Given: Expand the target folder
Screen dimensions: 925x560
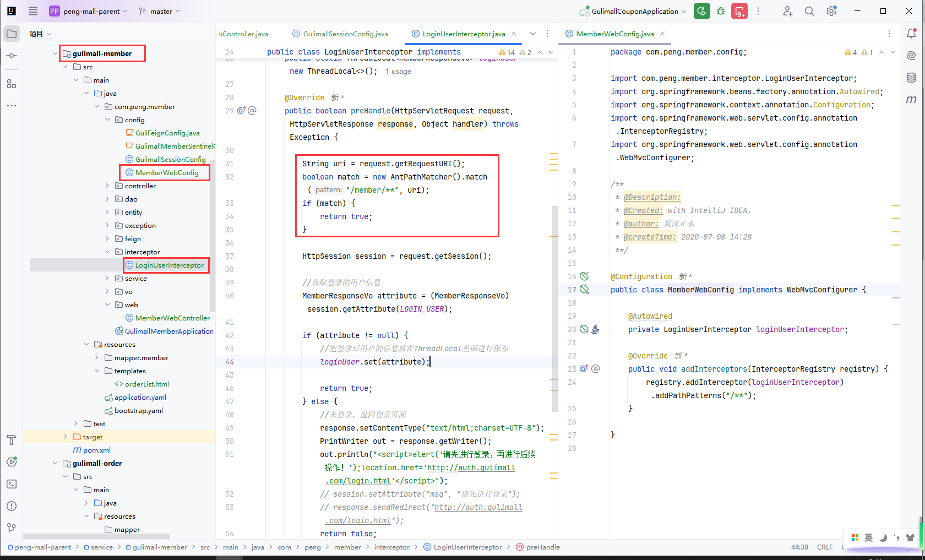Looking at the screenshot, I should pyautogui.click(x=66, y=437).
